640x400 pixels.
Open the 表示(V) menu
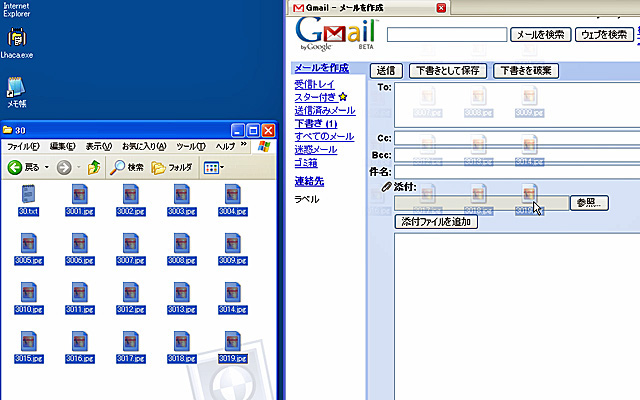(98, 146)
